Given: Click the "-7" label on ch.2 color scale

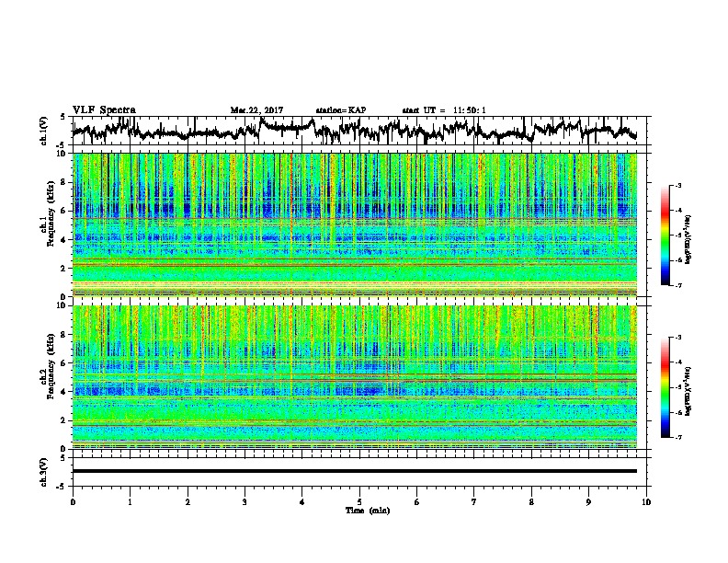Looking at the screenshot, I should tap(678, 437).
